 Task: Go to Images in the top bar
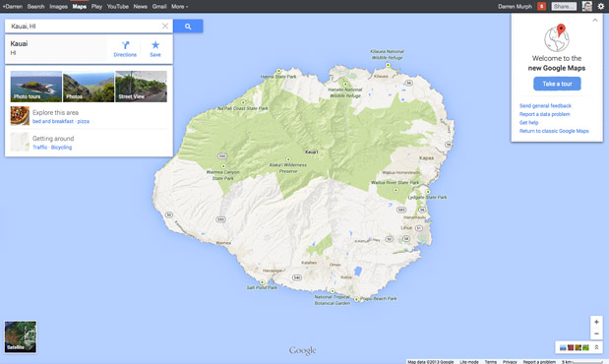pyautogui.click(x=58, y=6)
